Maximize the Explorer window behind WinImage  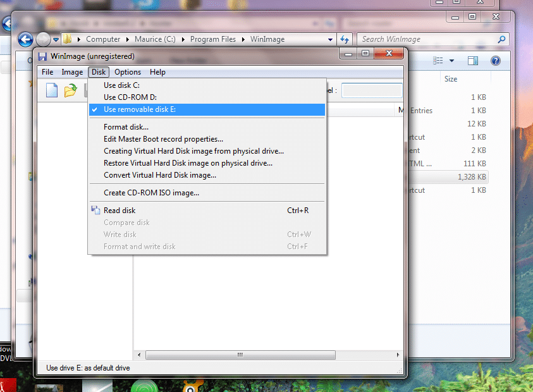point(472,16)
